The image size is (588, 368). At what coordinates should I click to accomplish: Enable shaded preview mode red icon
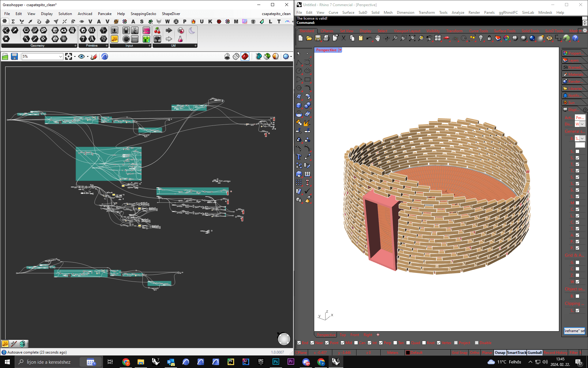coord(245,56)
